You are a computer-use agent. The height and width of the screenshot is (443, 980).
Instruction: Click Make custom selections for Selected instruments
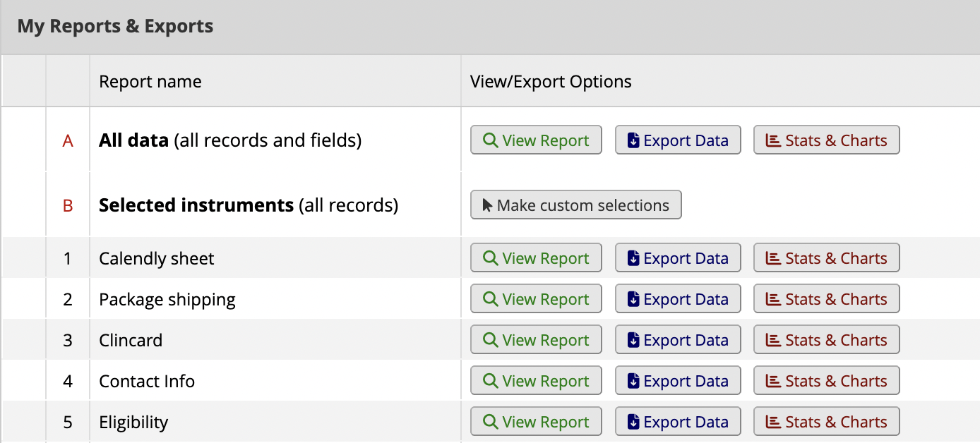pyautogui.click(x=575, y=205)
